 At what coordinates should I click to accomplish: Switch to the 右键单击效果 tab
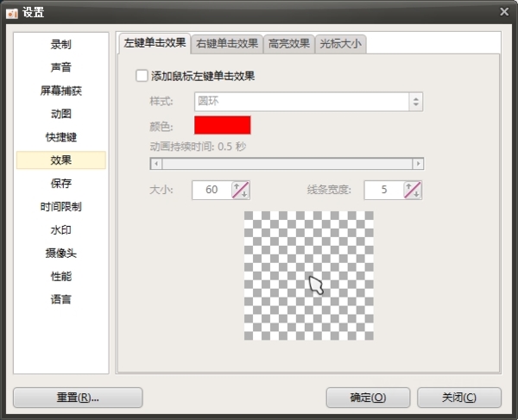[x=227, y=44]
